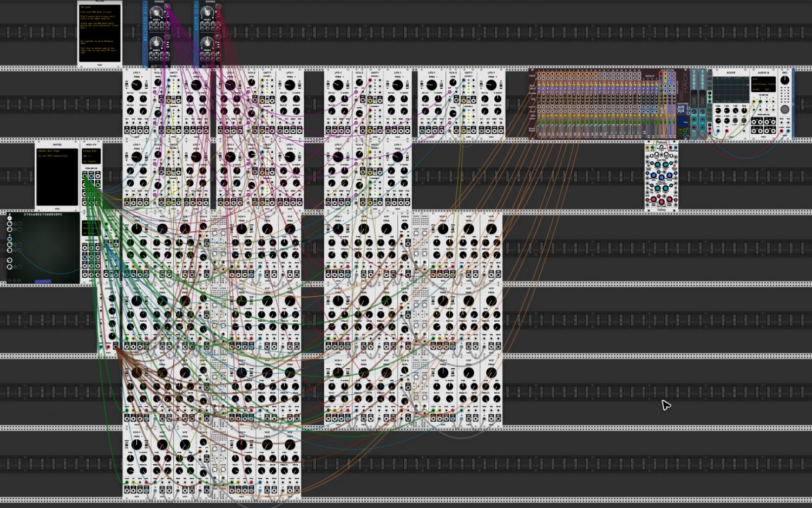
Task: Toggle the X/Y mode button on Scope
Action: click(735, 120)
